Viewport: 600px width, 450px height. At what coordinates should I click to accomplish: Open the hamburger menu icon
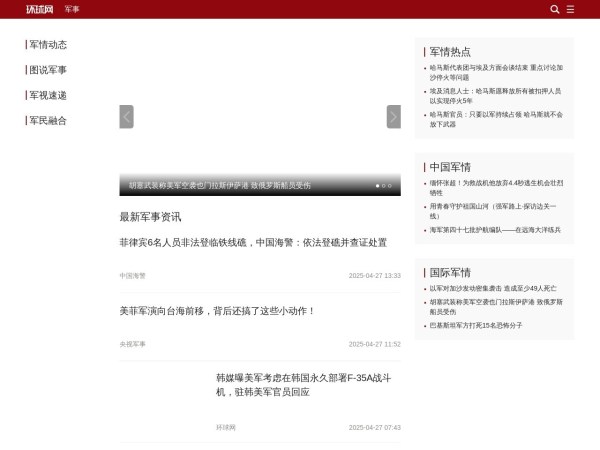(x=571, y=9)
